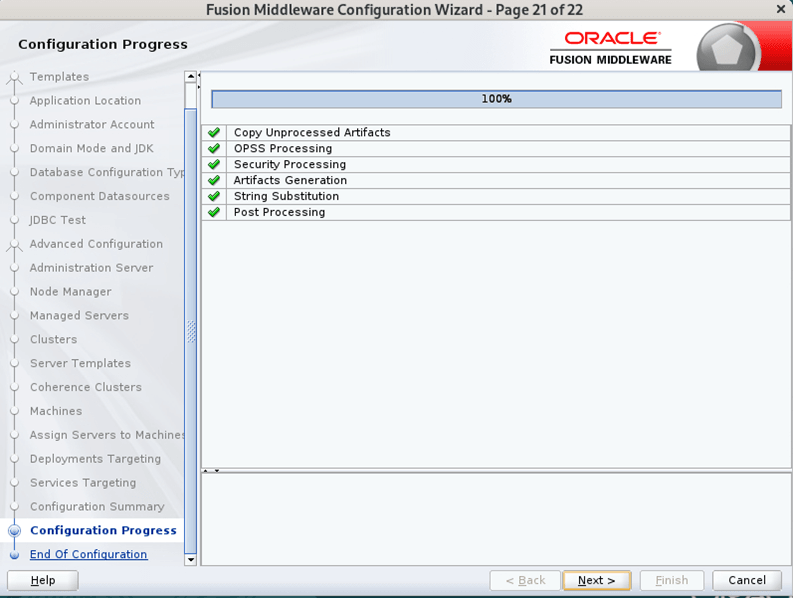Click the Copy Unprocessed Artifacts row text

(312, 133)
